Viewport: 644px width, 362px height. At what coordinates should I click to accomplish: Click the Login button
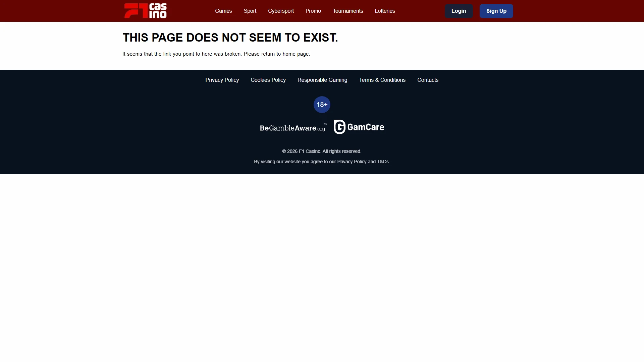point(459,11)
